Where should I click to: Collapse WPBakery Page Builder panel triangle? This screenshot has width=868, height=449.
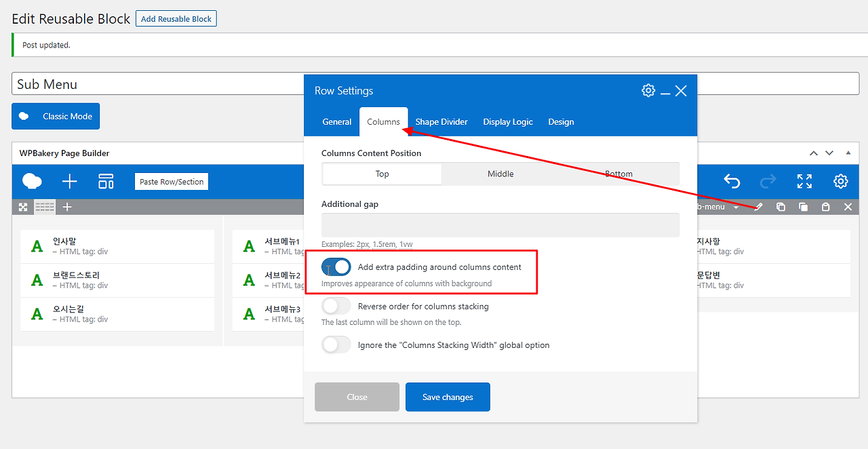pos(847,153)
